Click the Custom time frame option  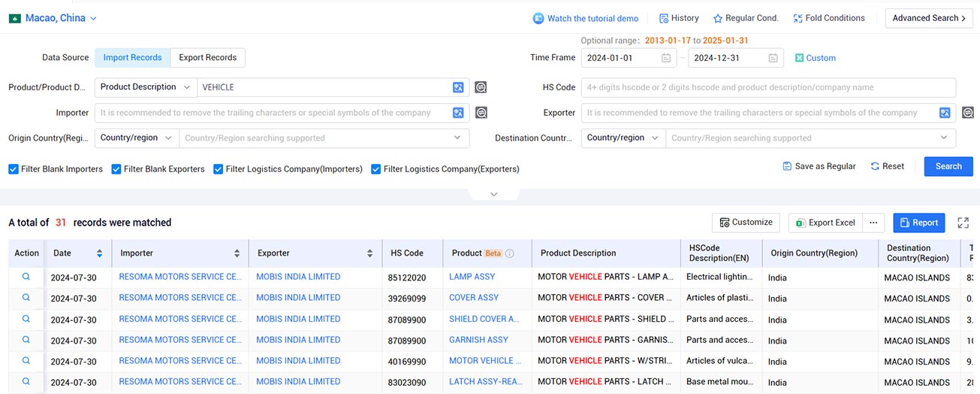pyautogui.click(x=816, y=58)
